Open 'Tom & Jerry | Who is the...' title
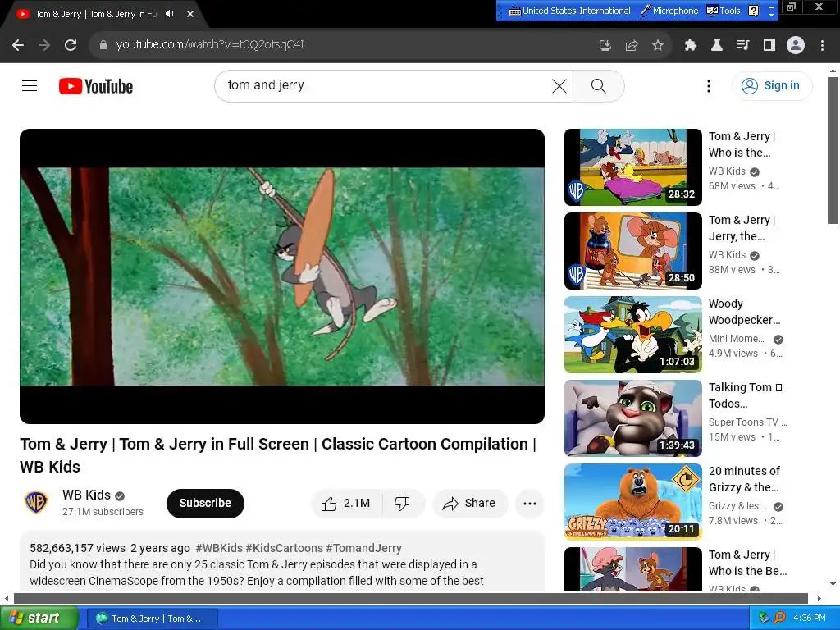The width and height of the screenshot is (840, 630). click(x=742, y=144)
